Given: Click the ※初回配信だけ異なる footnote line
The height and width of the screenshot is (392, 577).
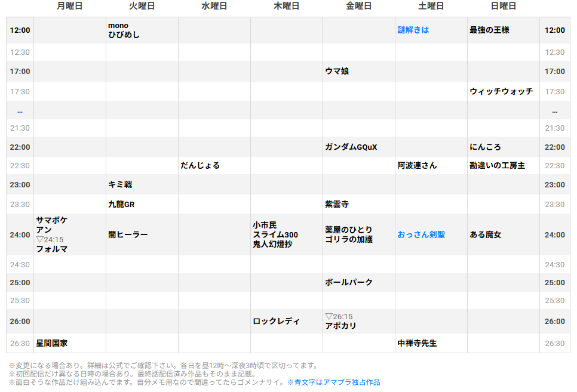Looking at the screenshot, I should pos(132,374).
